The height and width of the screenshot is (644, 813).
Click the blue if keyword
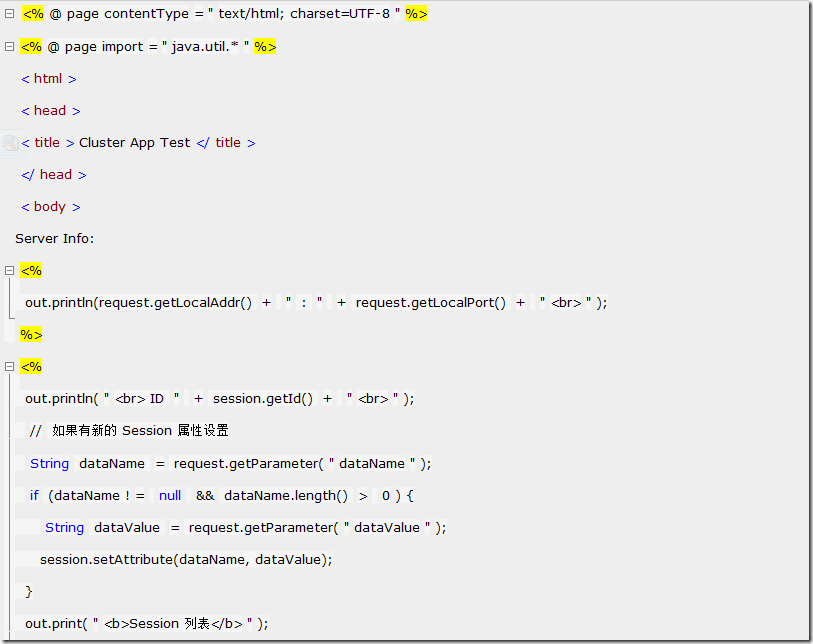[34, 496]
